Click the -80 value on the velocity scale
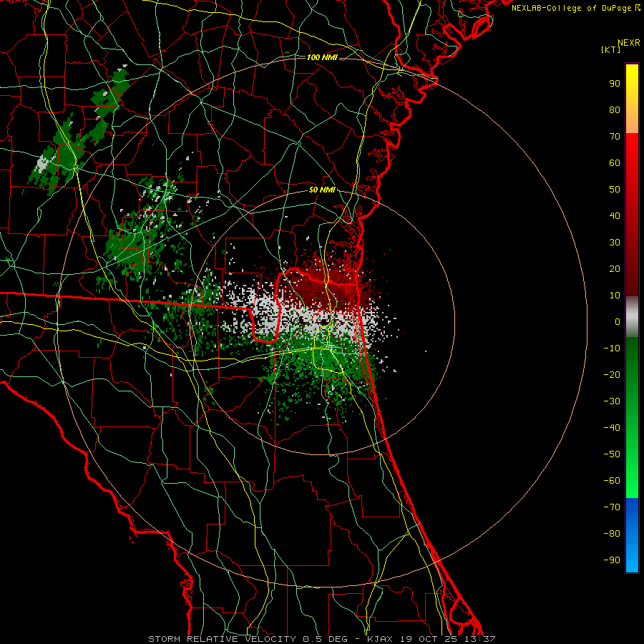The width and height of the screenshot is (644, 644). (612, 534)
